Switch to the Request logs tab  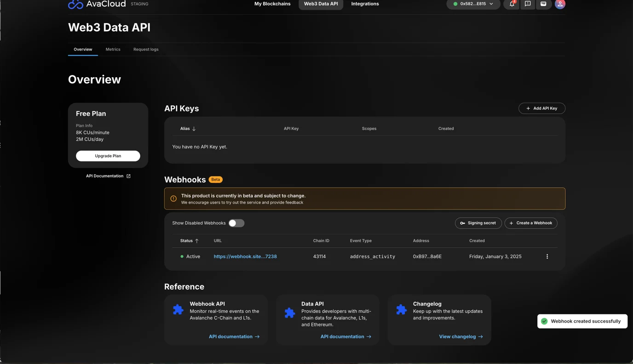pyautogui.click(x=146, y=49)
